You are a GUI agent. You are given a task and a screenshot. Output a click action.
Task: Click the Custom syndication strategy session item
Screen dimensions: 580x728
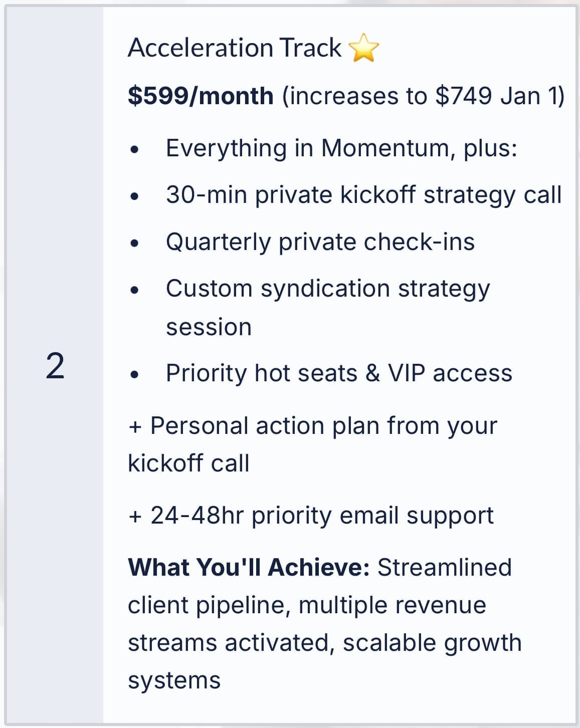click(328, 289)
